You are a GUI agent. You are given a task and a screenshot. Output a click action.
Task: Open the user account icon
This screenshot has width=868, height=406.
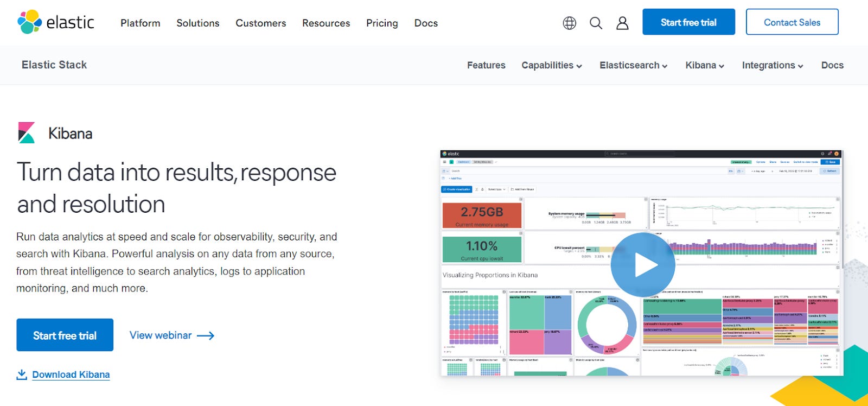click(622, 23)
